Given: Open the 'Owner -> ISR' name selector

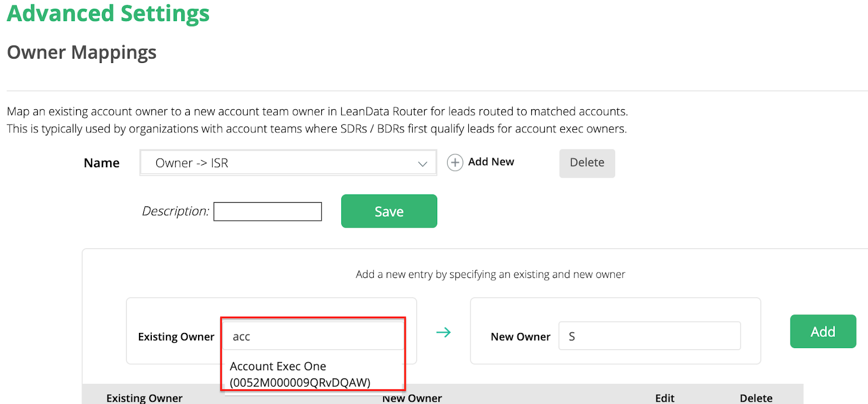Looking at the screenshot, I should pos(288,163).
